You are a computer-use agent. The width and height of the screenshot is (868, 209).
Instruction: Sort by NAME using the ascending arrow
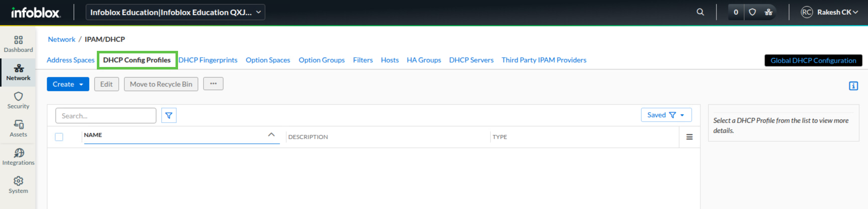[x=271, y=135]
